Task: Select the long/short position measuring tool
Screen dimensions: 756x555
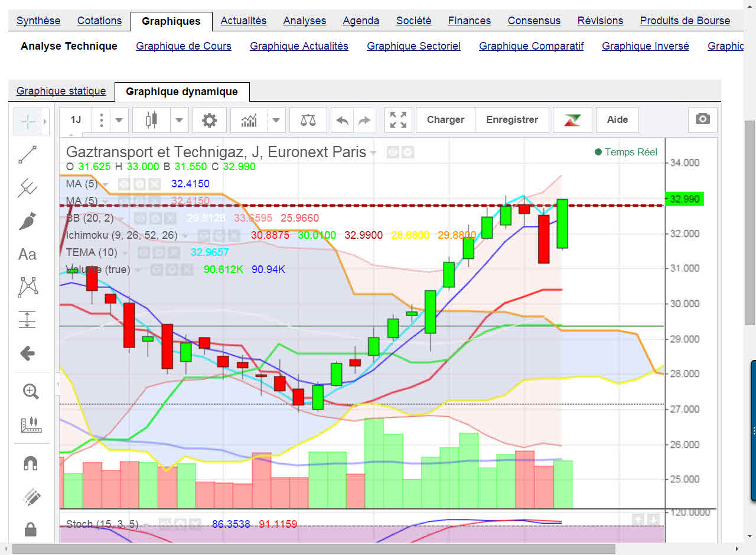Action: pyautogui.click(x=28, y=320)
